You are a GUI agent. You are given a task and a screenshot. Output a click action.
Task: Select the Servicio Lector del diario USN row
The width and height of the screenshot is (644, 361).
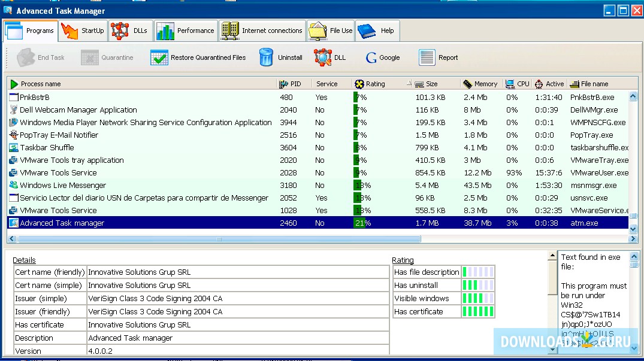[x=318, y=198]
